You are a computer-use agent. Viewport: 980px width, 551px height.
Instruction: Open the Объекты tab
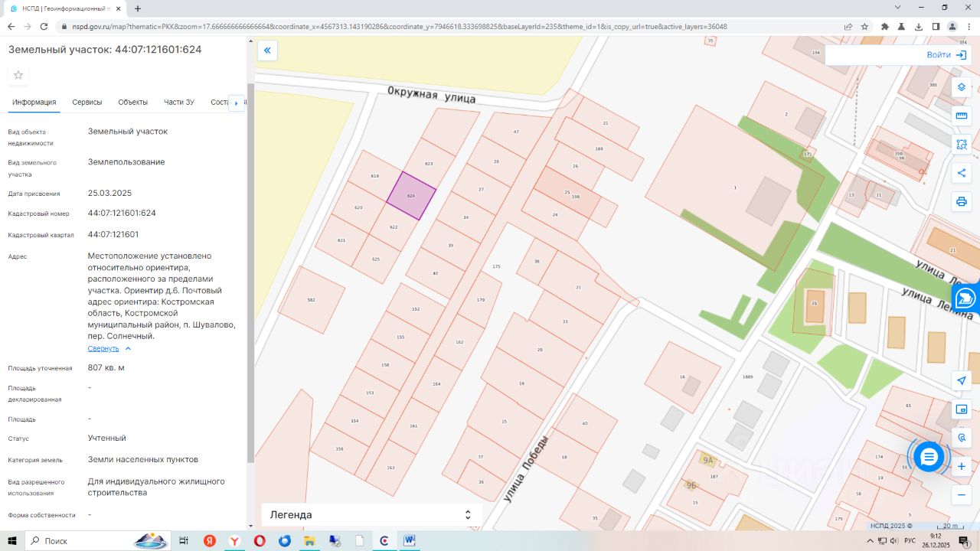click(133, 102)
